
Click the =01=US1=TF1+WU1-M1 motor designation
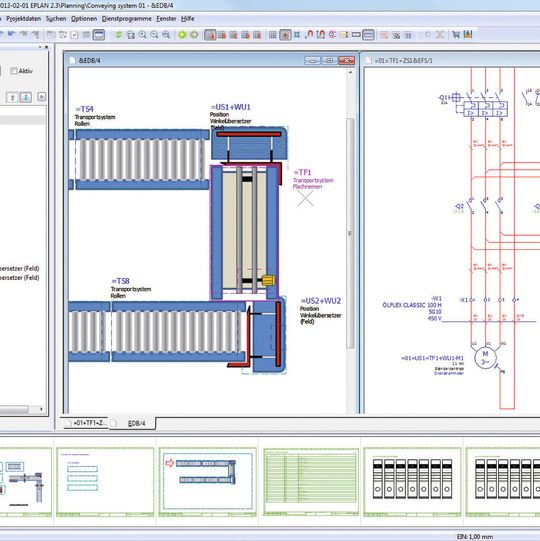click(432, 358)
